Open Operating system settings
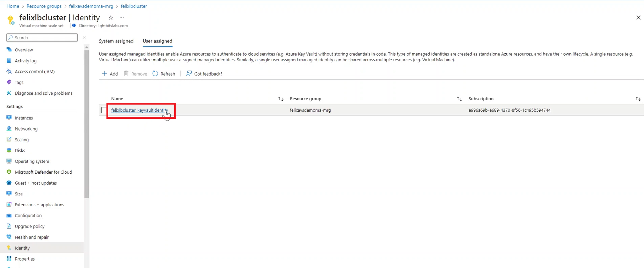 tap(32, 161)
